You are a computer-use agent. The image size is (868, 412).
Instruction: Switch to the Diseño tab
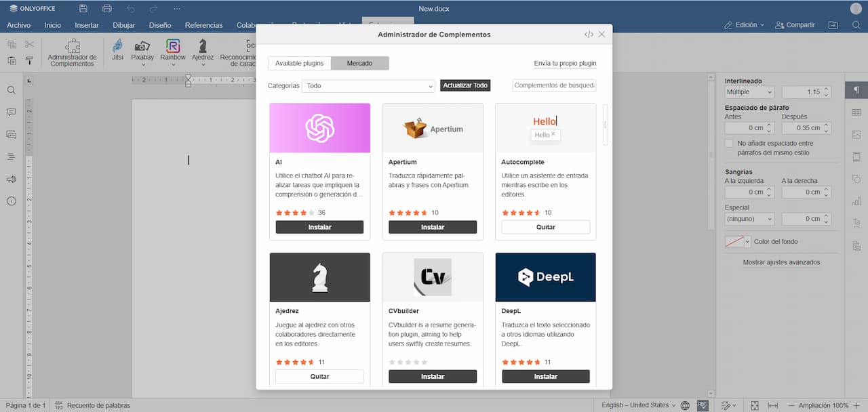(x=160, y=25)
